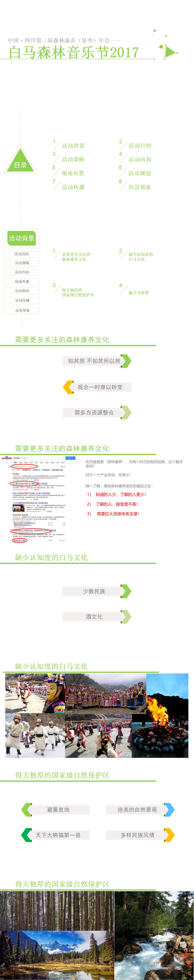Select 活动传播 in the dashed sidebar list

tap(22, 301)
